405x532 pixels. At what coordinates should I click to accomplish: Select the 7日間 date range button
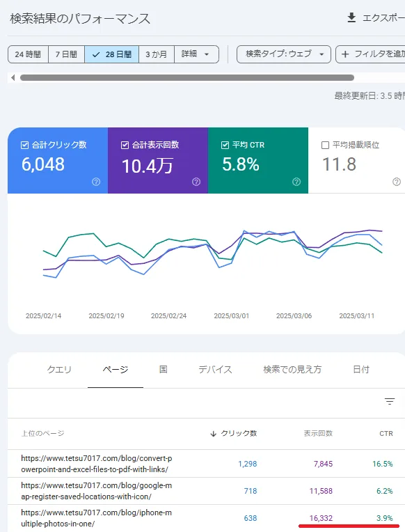coord(66,54)
